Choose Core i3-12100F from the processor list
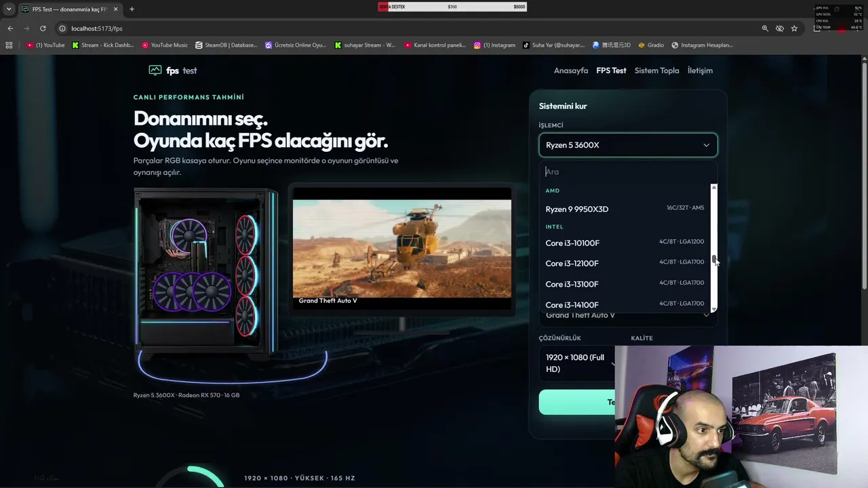This screenshot has height=488, width=868. pyautogui.click(x=625, y=263)
